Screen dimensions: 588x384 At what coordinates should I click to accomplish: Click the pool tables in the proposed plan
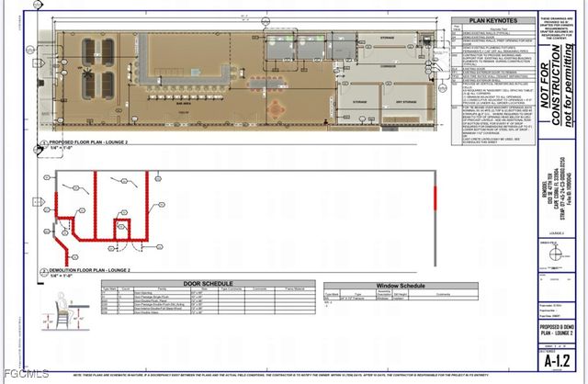(x=96, y=65)
